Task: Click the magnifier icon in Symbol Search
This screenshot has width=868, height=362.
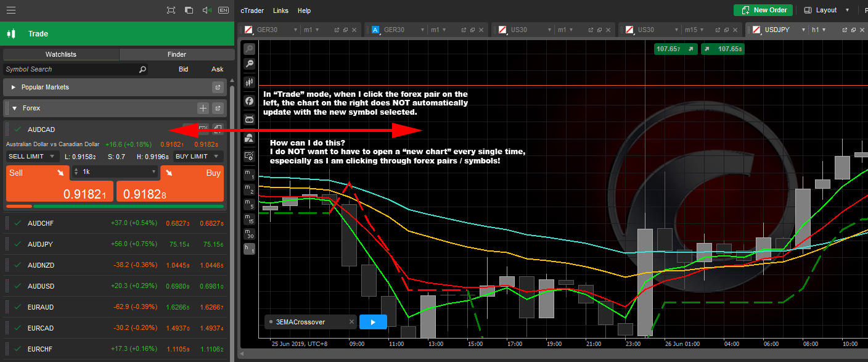Action: 142,70
